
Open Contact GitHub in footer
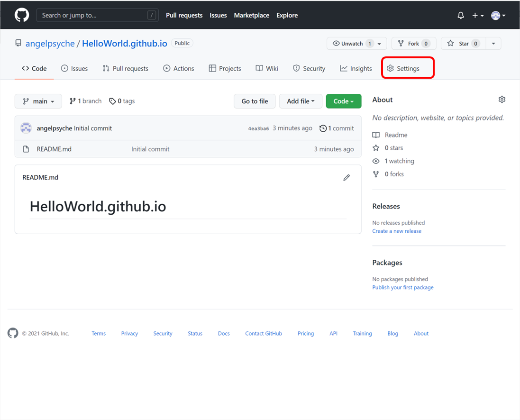pyautogui.click(x=263, y=333)
